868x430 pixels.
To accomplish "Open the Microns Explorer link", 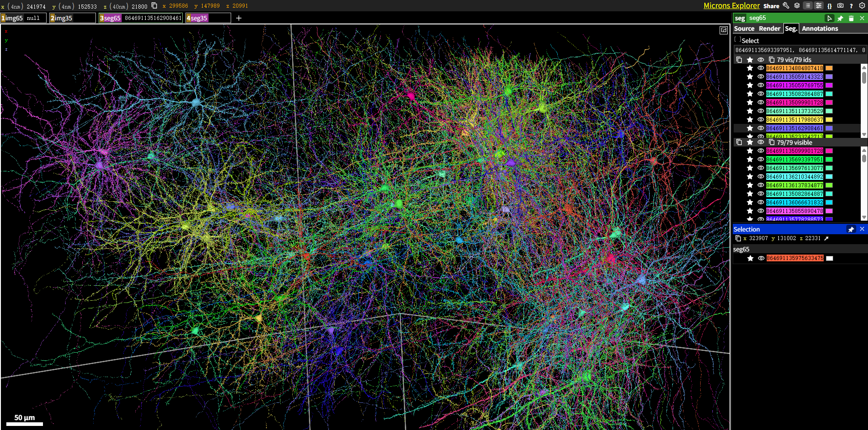I will point(731,5).
